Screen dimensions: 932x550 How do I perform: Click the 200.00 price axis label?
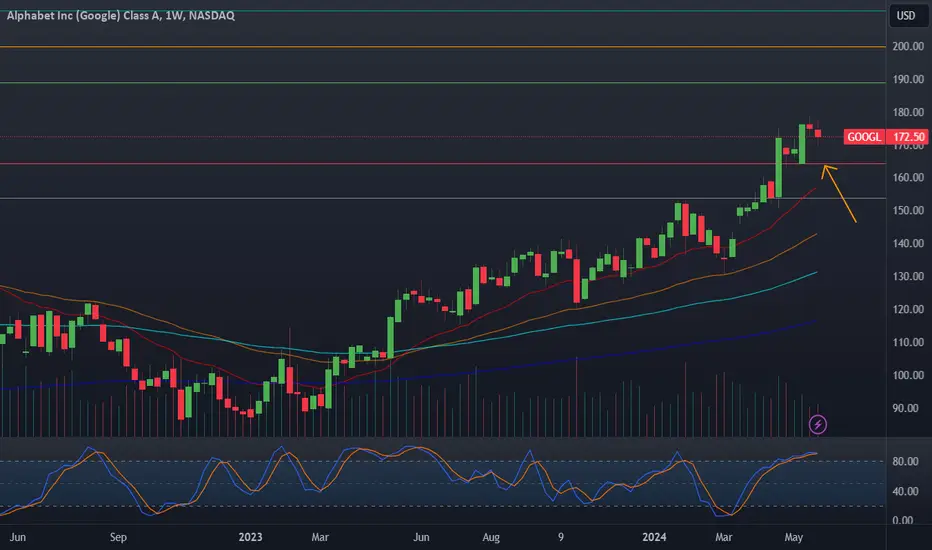coord(908,46)
